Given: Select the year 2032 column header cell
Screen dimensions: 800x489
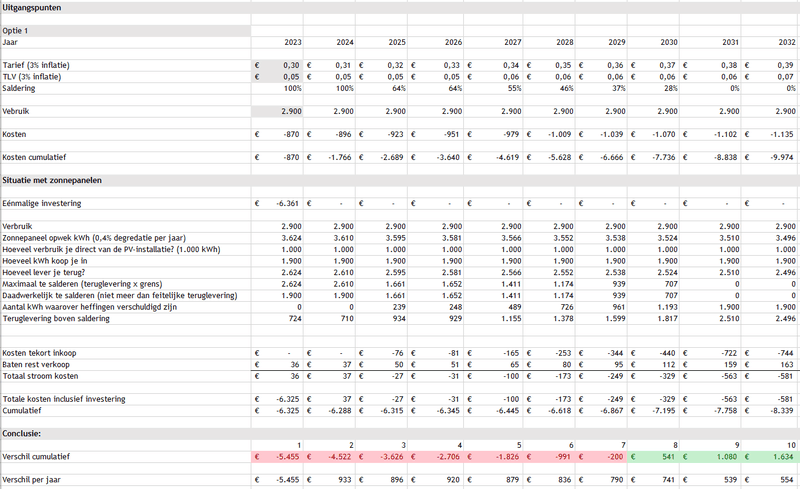Looking at the screenshot, I should point(770,42).
